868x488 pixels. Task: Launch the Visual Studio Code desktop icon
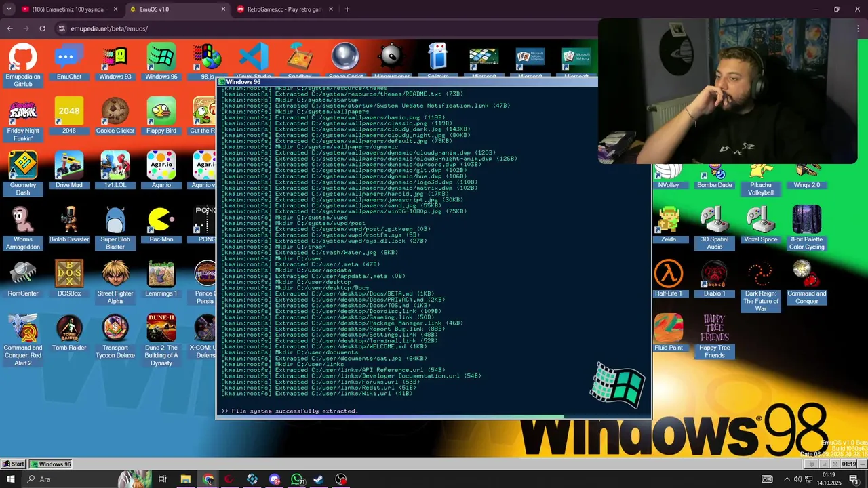[254, 60]
